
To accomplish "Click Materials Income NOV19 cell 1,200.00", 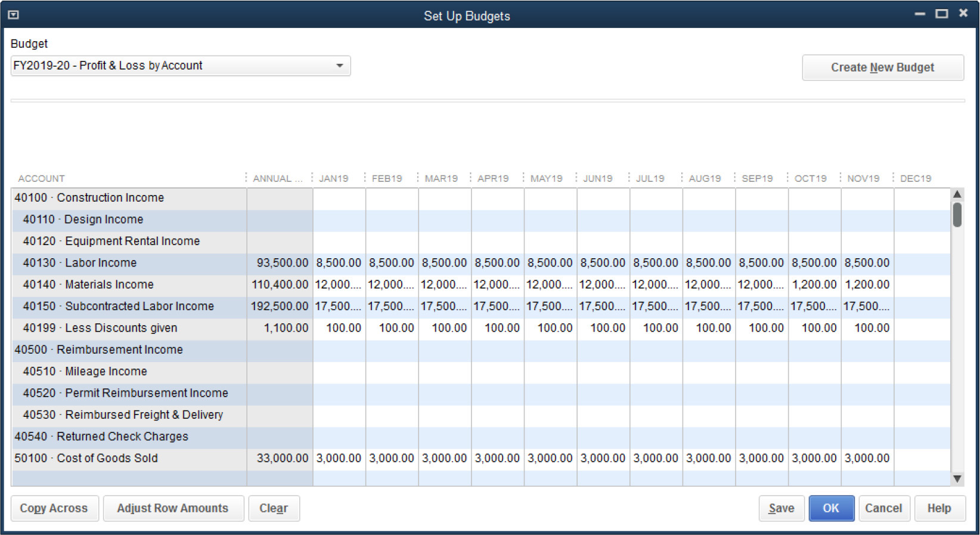I will 867,285.
